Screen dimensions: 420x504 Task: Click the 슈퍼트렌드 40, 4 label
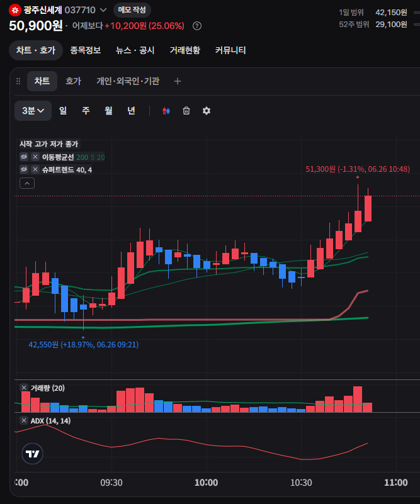point(67,170)
